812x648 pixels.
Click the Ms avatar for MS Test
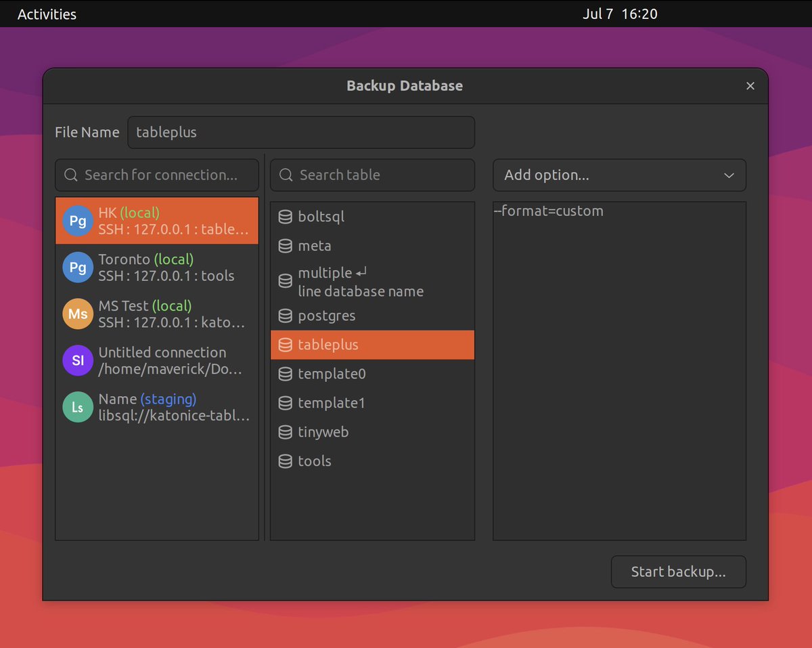point(78,314)
